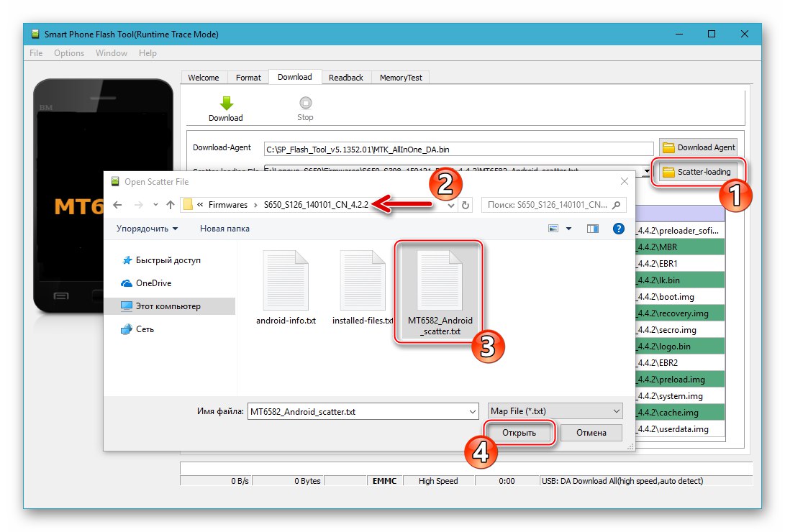Click Новая папка to create a folder
785x532 pixels.
point(224,229)
